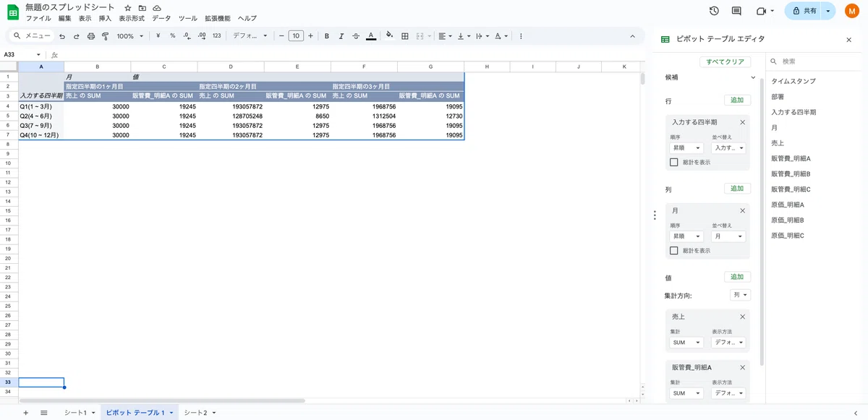This screenshot has height=420, width=868.
Task: Open the text color picker
Action: click(x=370, y=35)
